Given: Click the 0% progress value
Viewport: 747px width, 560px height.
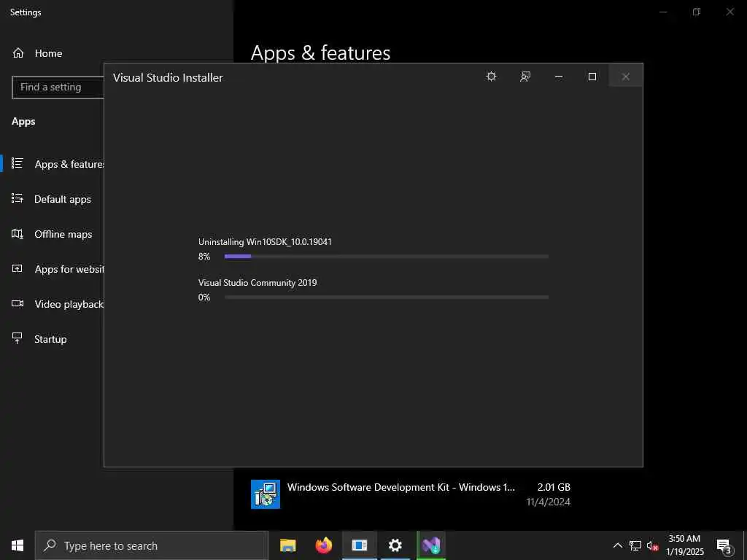Looking at the screenshot, I should 204,297.
